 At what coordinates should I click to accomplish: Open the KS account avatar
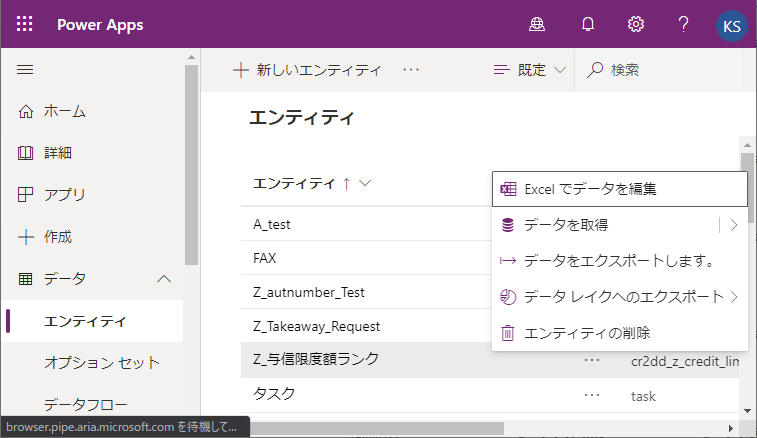coord(732,26)
